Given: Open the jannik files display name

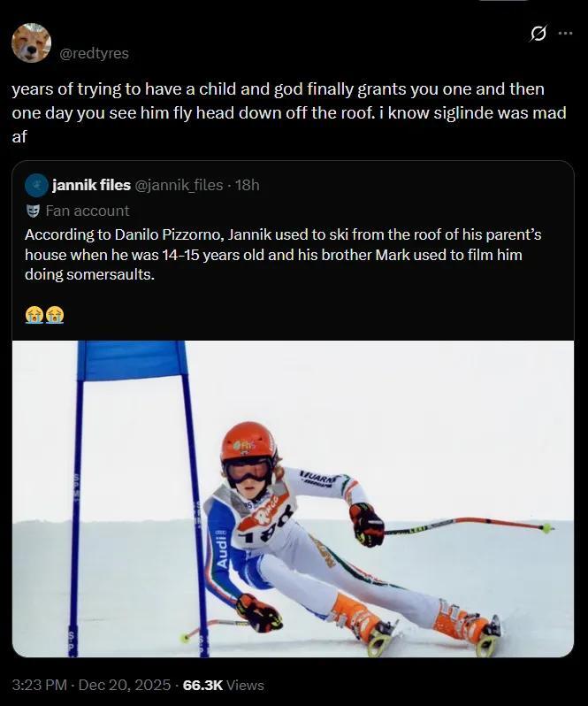Looking at the screenshot, I should [x=91, y=185].
